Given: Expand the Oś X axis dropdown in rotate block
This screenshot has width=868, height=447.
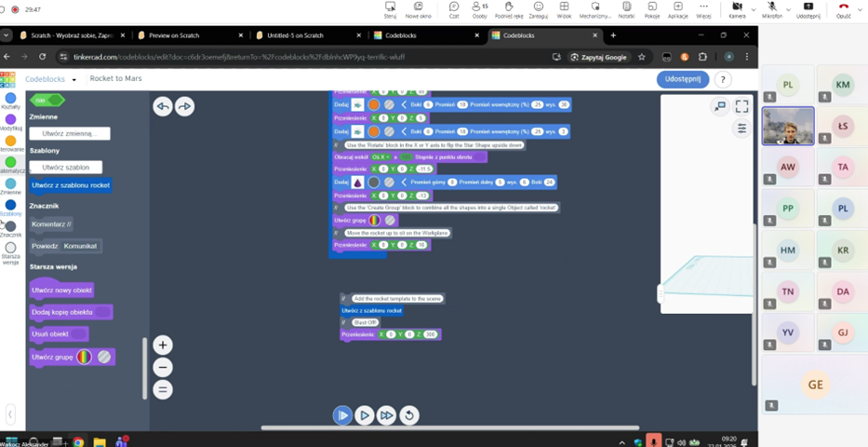Looking at the screenshot, I should tap(383, 156).
